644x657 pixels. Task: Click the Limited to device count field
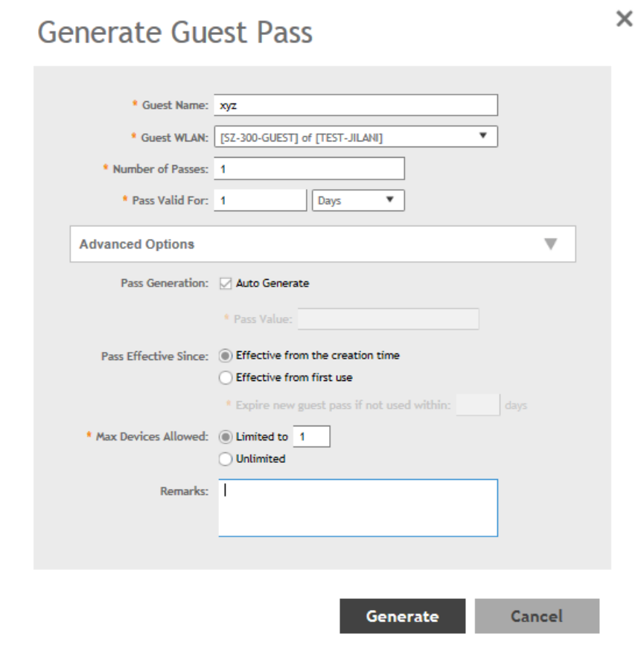pyautogui.click(x=311, y=437)
